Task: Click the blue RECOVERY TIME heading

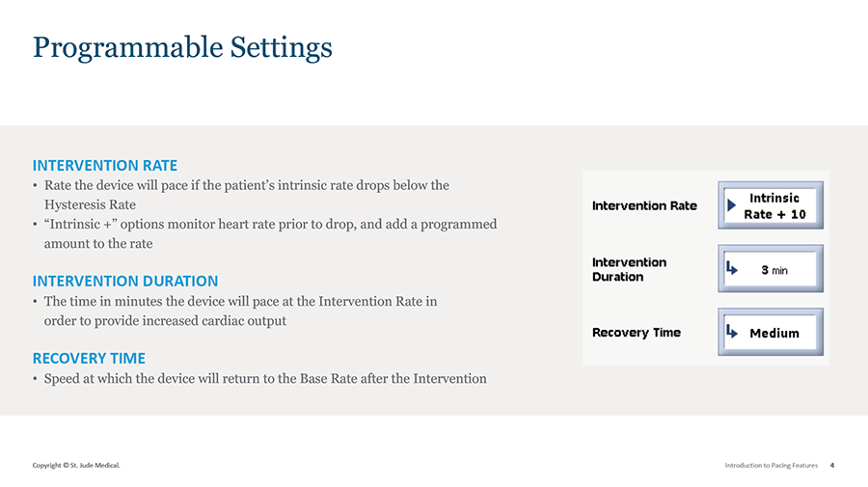Action: pos(89,358)
